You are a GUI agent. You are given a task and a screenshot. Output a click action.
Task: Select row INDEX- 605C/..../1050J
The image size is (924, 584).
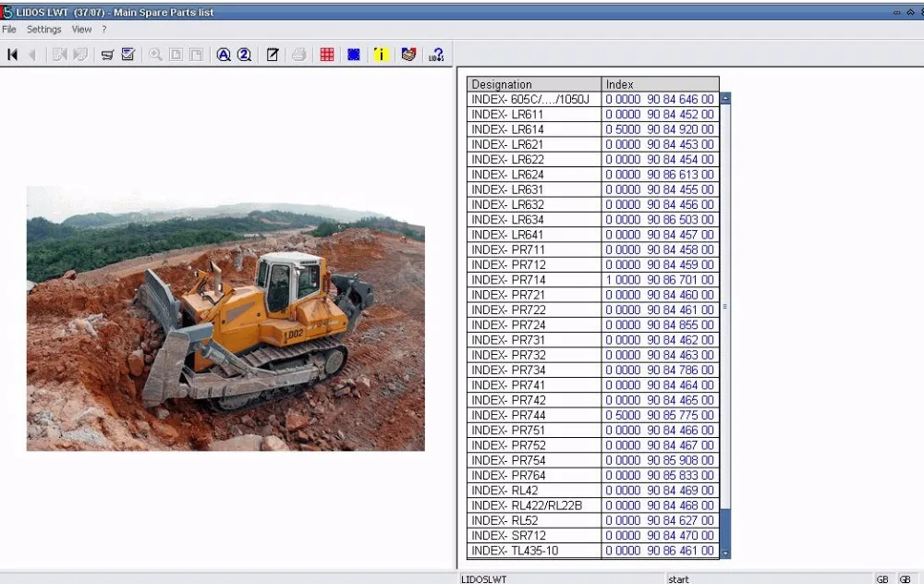click(593, 99)
